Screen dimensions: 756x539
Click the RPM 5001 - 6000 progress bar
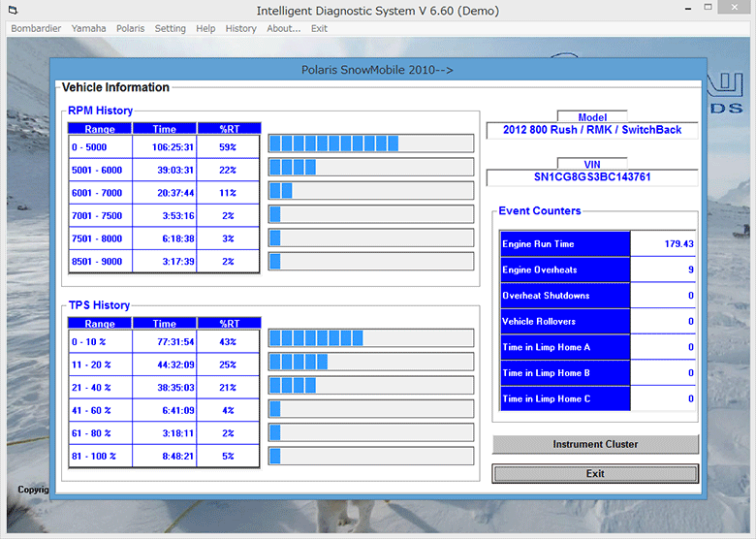pos(371,167)
